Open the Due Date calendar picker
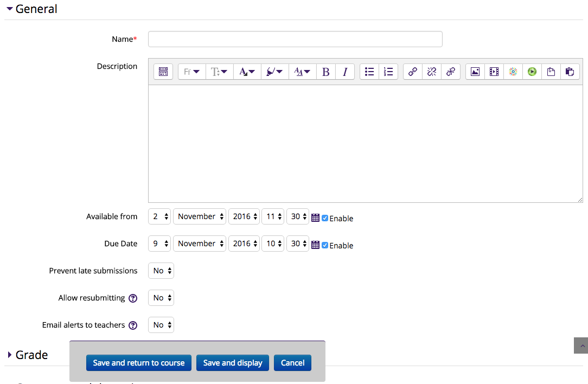This screenshot has height=384, width=588. pos(315,245)
